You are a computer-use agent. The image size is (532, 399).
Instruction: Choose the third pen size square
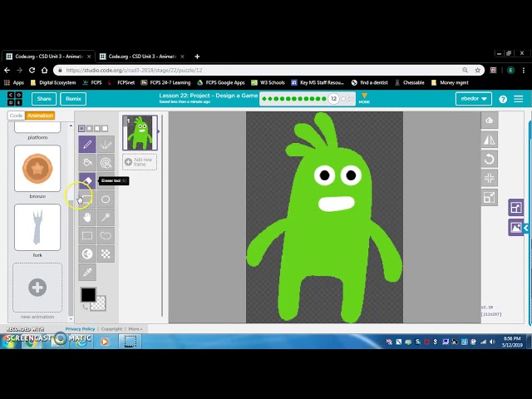[97, 129]
